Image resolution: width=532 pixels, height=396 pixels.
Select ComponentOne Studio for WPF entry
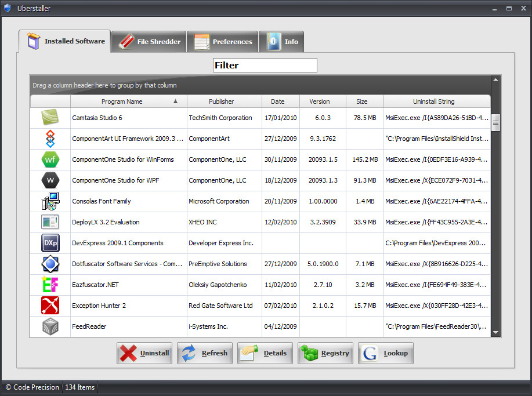[x=115, y=180]
